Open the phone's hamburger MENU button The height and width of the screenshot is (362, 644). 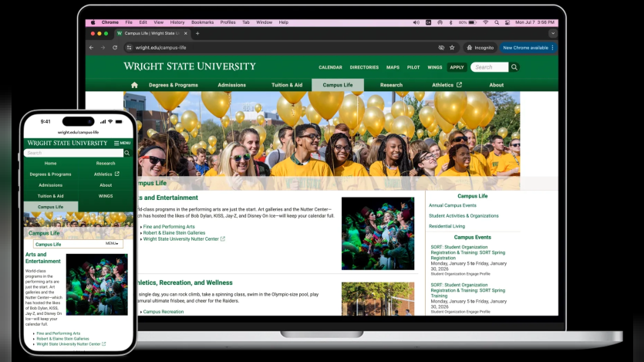tap(122, 143)
